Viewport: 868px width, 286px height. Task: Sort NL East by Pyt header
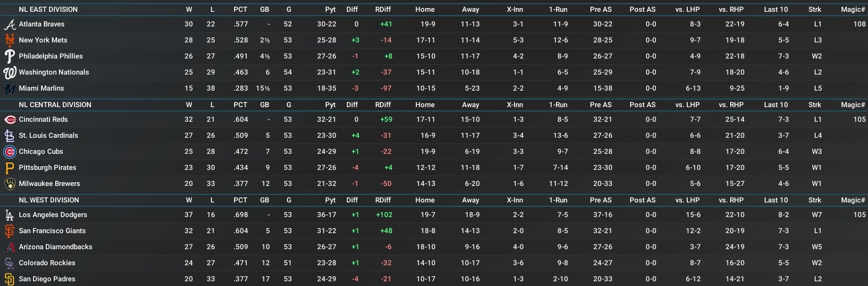coord(330,9)
